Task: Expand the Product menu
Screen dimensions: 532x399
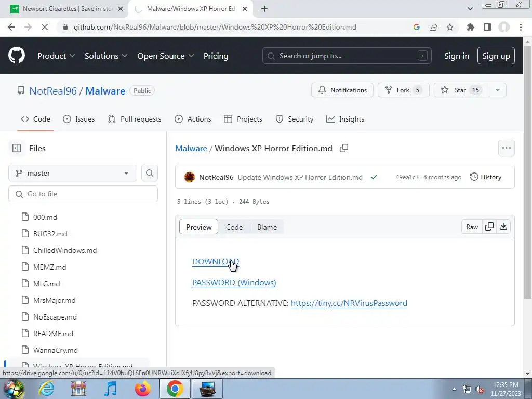Action: point(56,56)
